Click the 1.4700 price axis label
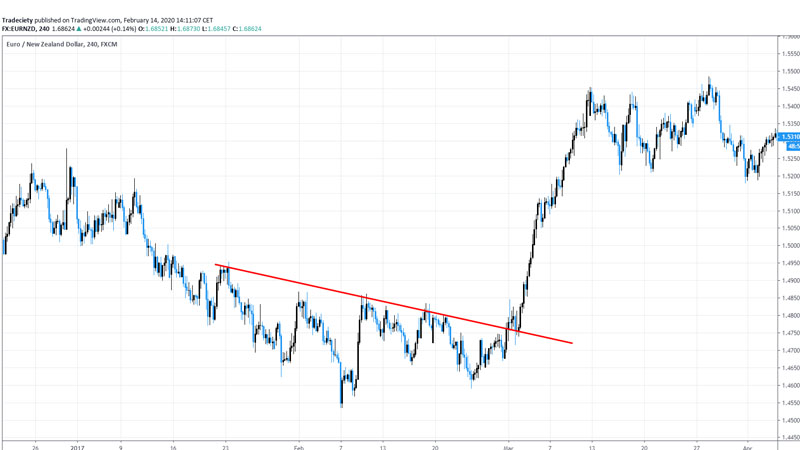The height and width of the screenshot is (450, 800). (x=791, y=351)
